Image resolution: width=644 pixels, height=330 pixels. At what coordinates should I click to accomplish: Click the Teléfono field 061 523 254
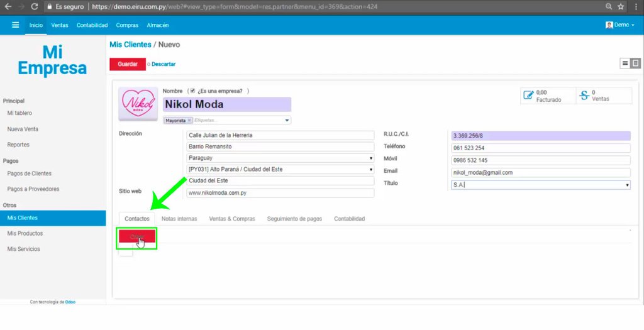click(540, 148)
